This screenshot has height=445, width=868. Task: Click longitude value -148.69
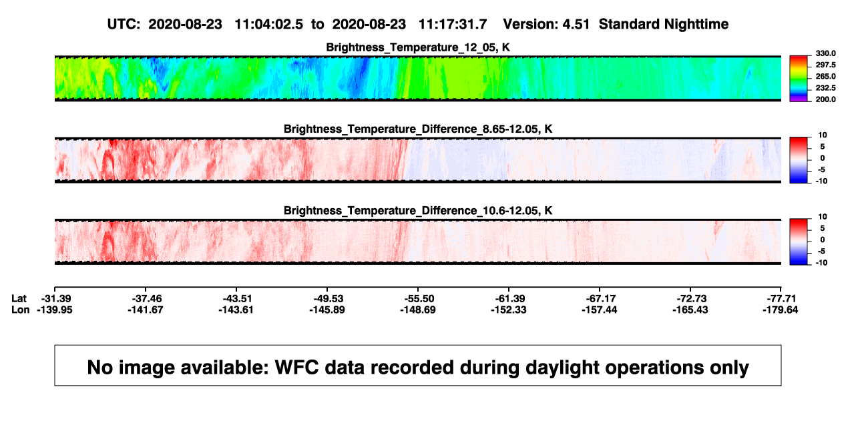click(418, 310)
